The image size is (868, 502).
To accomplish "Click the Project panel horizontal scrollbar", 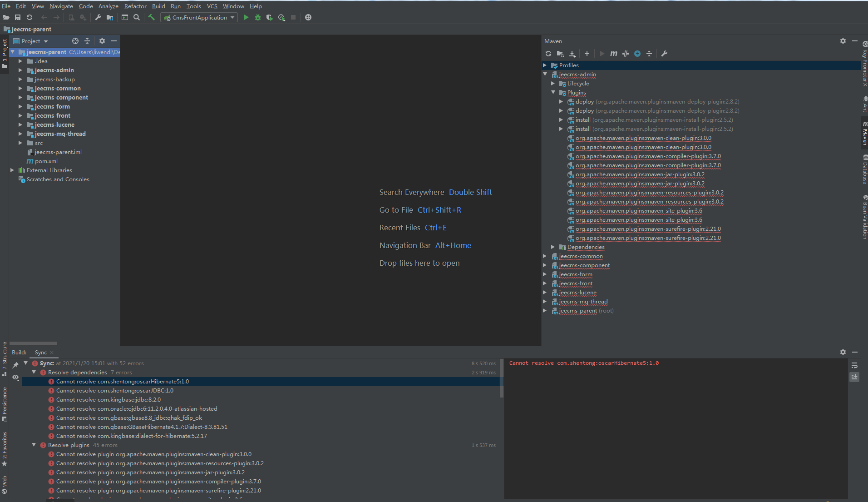I will coord(33,343).
